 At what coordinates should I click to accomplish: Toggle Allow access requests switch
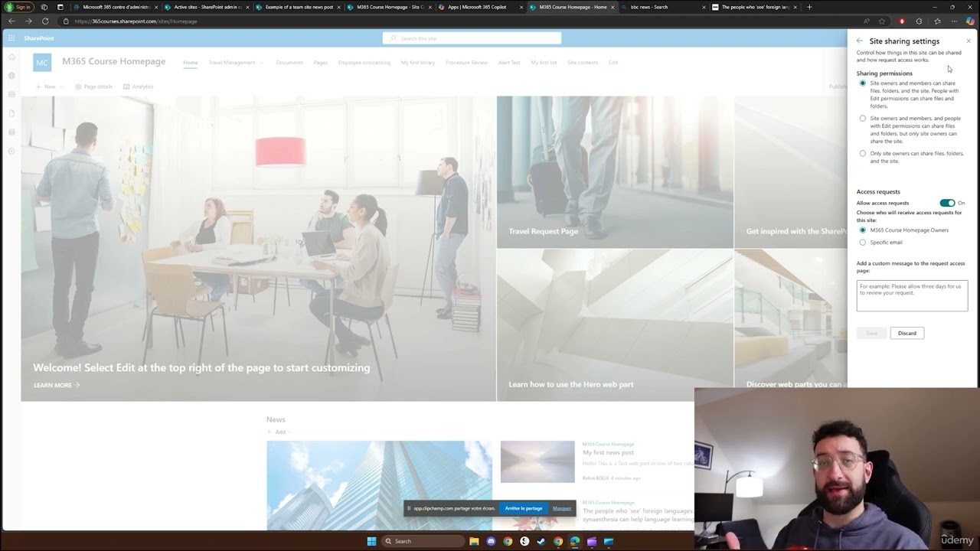[947, 203]
